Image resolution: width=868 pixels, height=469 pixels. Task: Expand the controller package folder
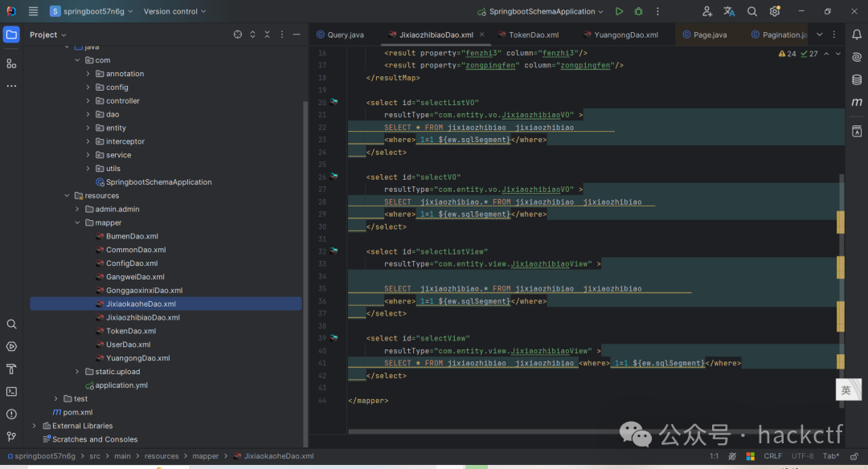pos(88,101)
